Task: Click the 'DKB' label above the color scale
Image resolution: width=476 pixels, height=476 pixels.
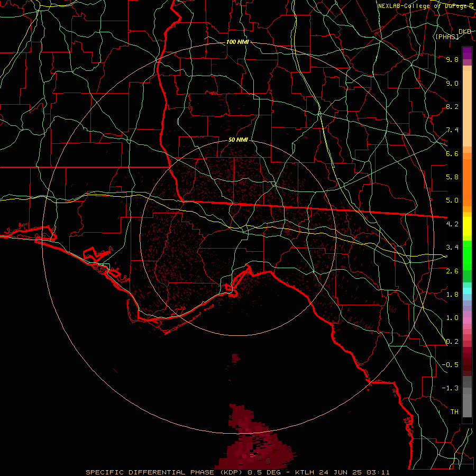Action: 465,32
